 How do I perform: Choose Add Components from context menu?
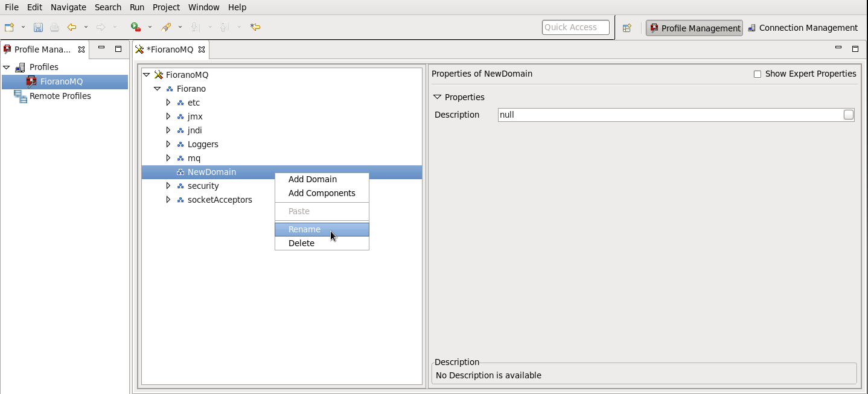click(322, 193)
